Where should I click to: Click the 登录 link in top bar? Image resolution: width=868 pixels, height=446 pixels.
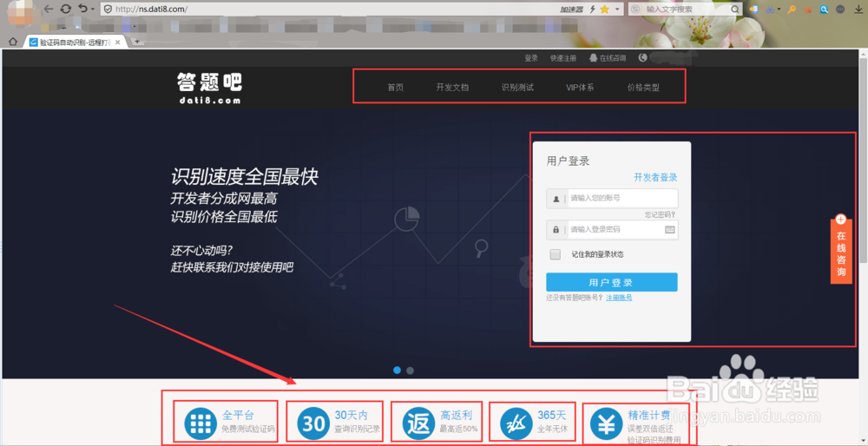pos(531,58)
